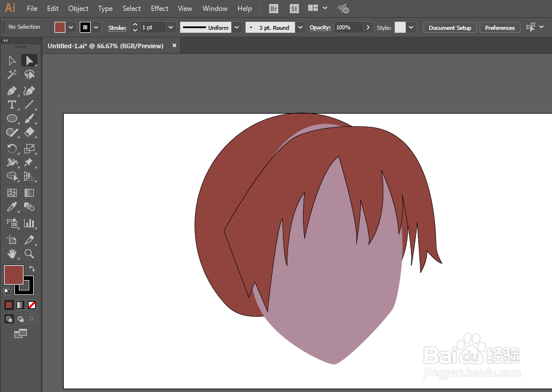The image size is (552, 392).
Task: Swap fill and stroke colors
Action: [x=32, y=269]
